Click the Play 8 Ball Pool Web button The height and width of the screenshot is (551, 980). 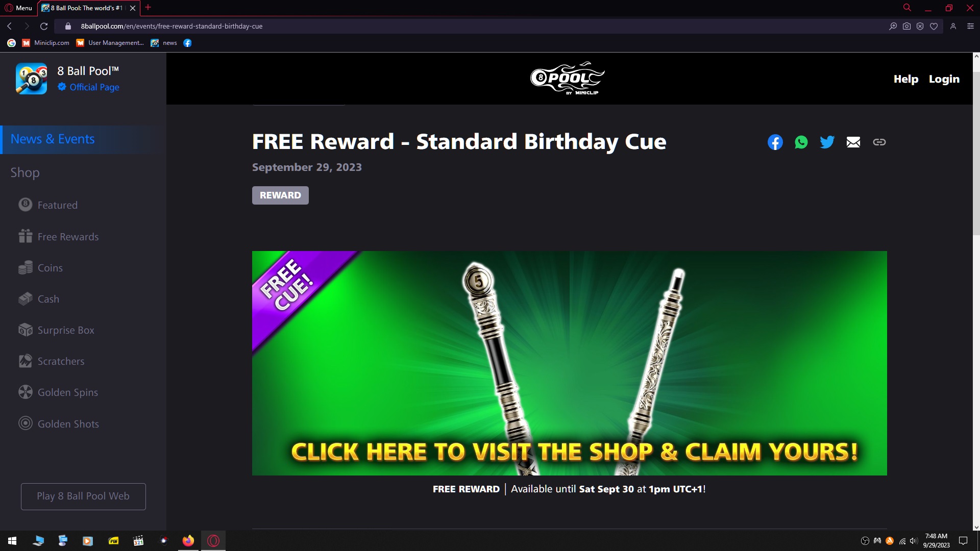pos(83,496)
